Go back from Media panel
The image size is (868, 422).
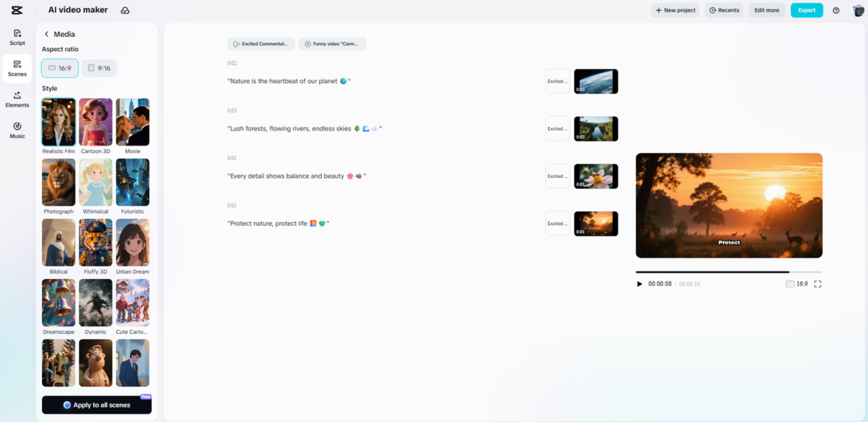(46, 34)
